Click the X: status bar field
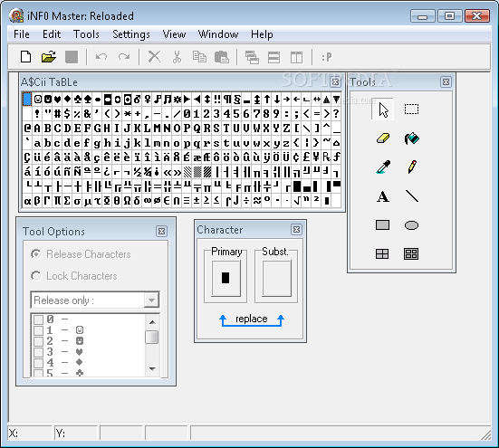 [29, 433]
